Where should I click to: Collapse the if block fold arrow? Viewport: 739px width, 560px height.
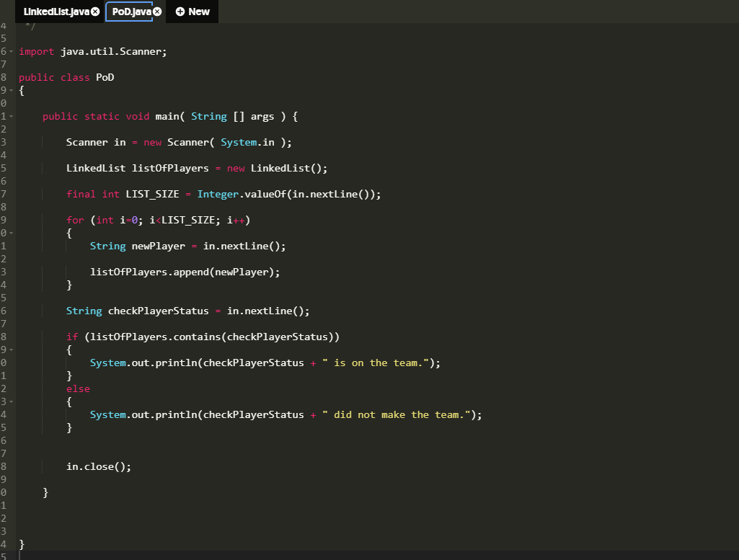pyautogui.click(x=12, y=350)
